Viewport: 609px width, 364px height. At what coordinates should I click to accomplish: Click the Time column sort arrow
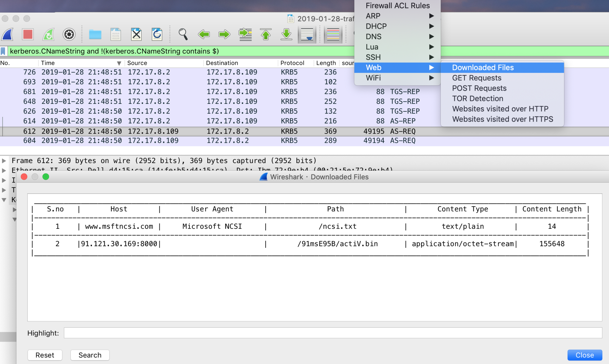(x=119, y=63)
